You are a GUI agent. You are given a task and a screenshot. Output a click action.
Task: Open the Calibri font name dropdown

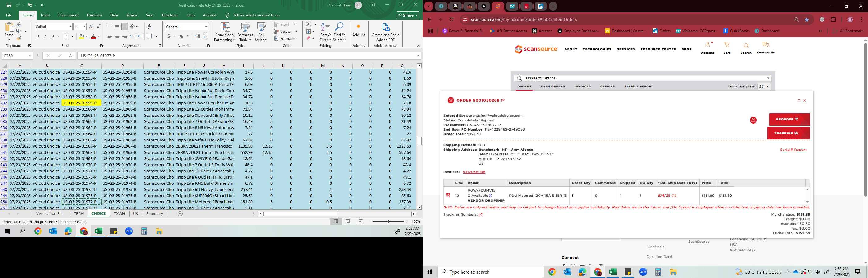[x=70, y=27]
